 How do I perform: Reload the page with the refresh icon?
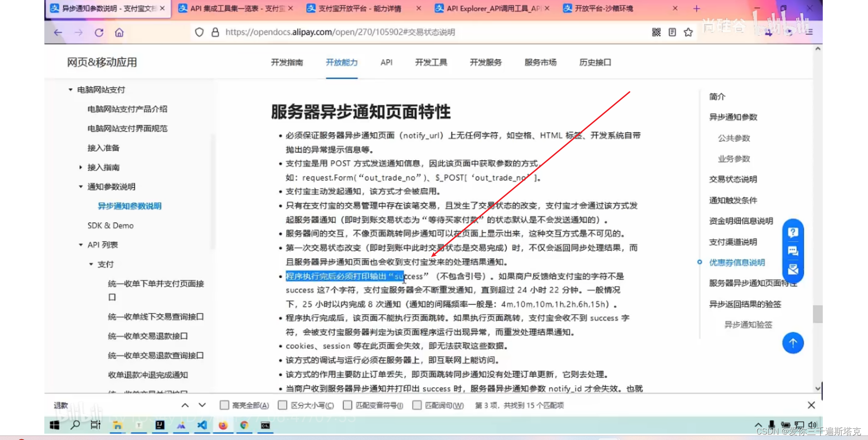coord(99,33)
